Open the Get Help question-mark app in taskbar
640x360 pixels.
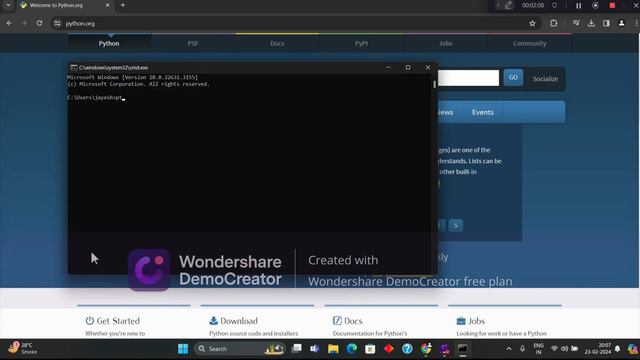pyautogui.click(x=407, y=349)
